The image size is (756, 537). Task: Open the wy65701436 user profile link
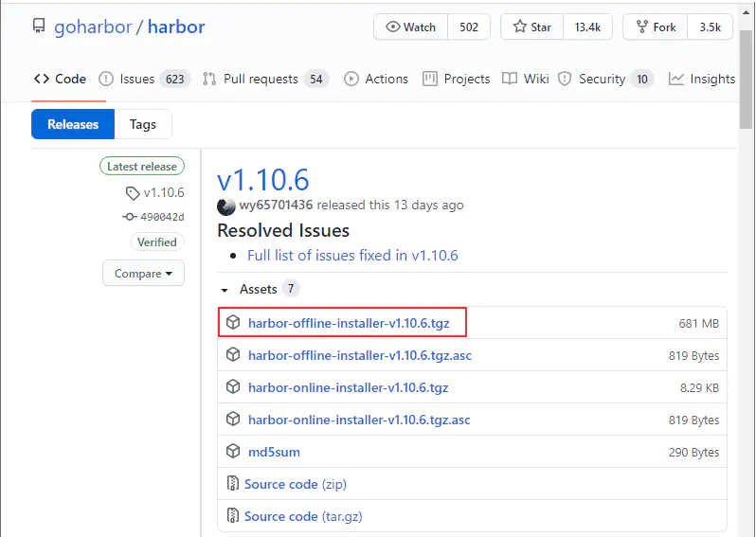point(277,205)
